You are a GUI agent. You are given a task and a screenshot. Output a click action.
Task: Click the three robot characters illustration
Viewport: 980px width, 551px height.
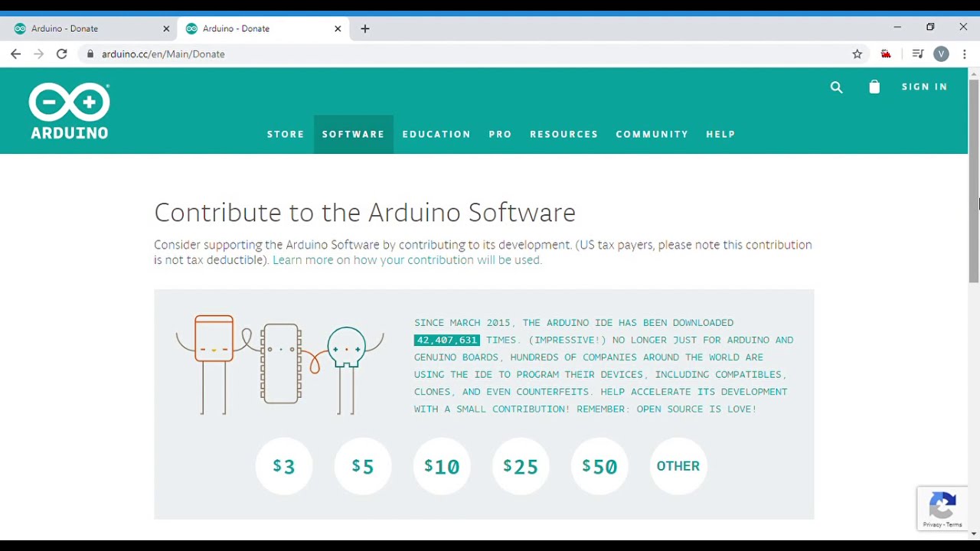(279, 364)
